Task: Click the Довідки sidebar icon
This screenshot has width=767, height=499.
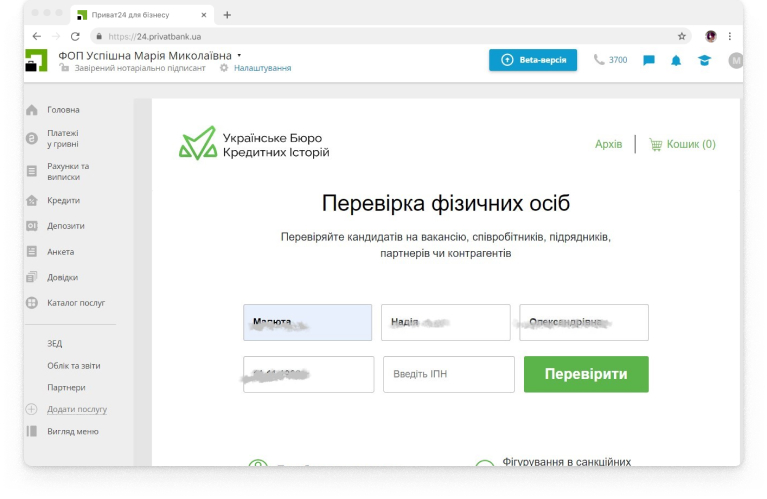Action: pos(32,277)
